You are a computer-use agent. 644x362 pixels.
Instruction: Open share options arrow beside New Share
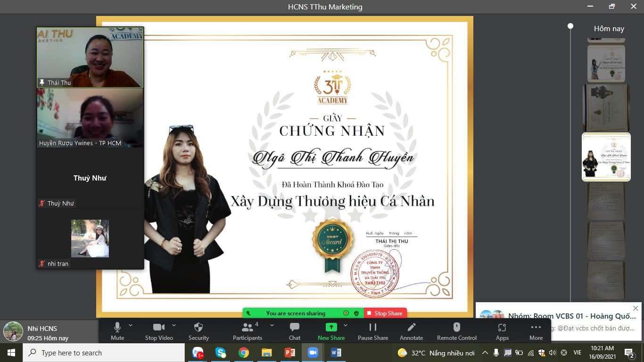point(346,325)
